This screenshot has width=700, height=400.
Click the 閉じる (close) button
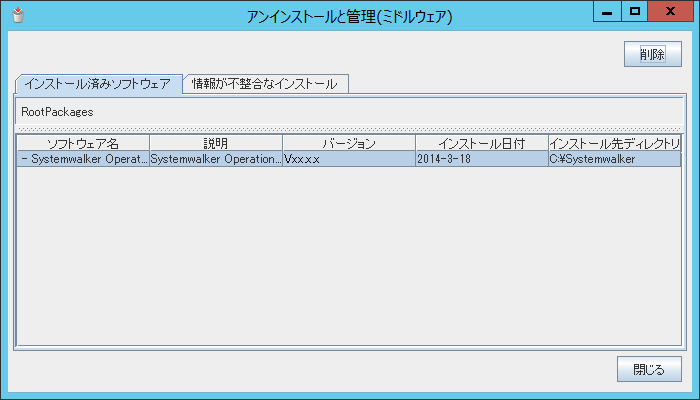click(x=649, y=369)
